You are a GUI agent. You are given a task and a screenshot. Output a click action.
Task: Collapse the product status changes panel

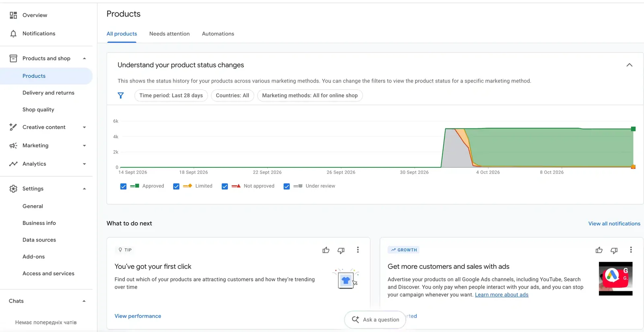coord(630,65)
